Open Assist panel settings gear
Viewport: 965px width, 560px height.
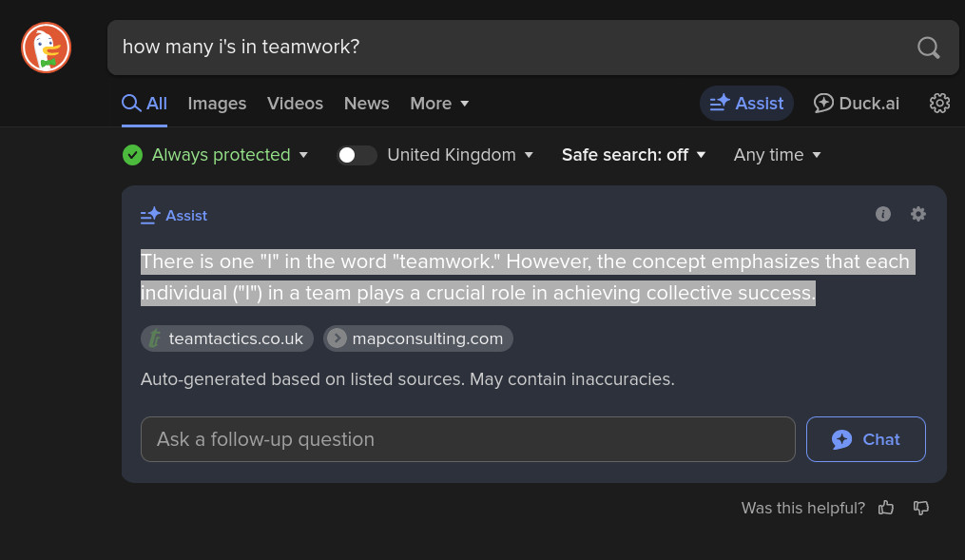[x=918, y=214]
